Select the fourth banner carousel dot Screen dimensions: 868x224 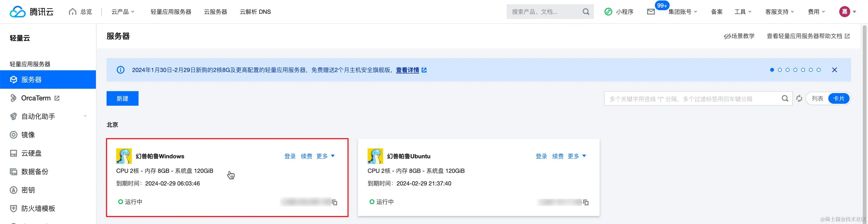tap(795, 70)
